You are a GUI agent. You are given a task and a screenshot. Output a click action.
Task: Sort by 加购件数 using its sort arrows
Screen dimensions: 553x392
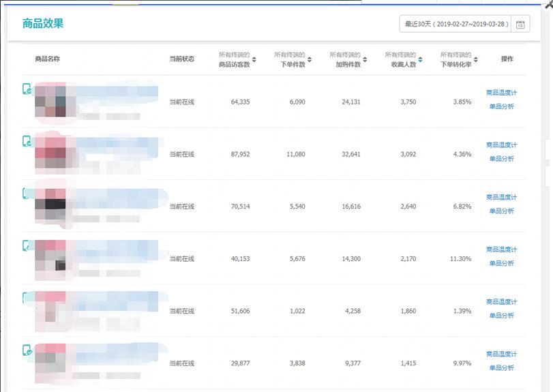(x=365, y=59)
